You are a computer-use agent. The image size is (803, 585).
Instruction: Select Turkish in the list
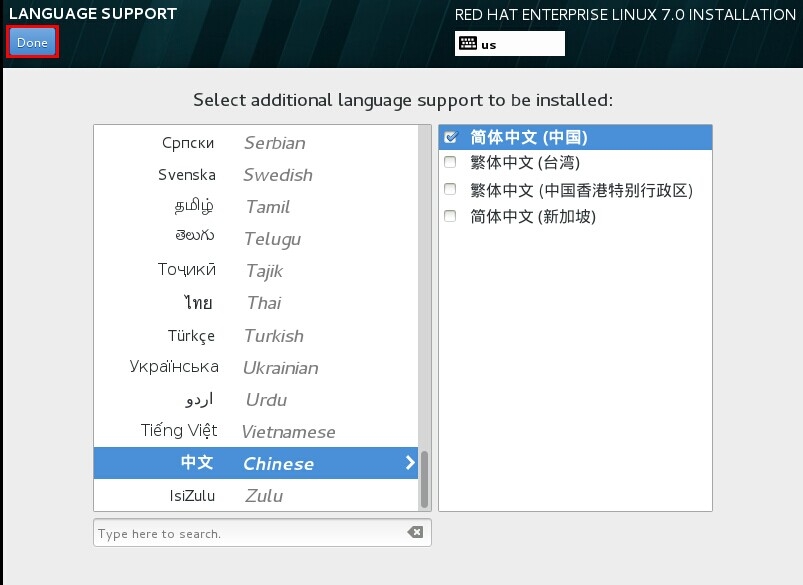pos(256,336)
